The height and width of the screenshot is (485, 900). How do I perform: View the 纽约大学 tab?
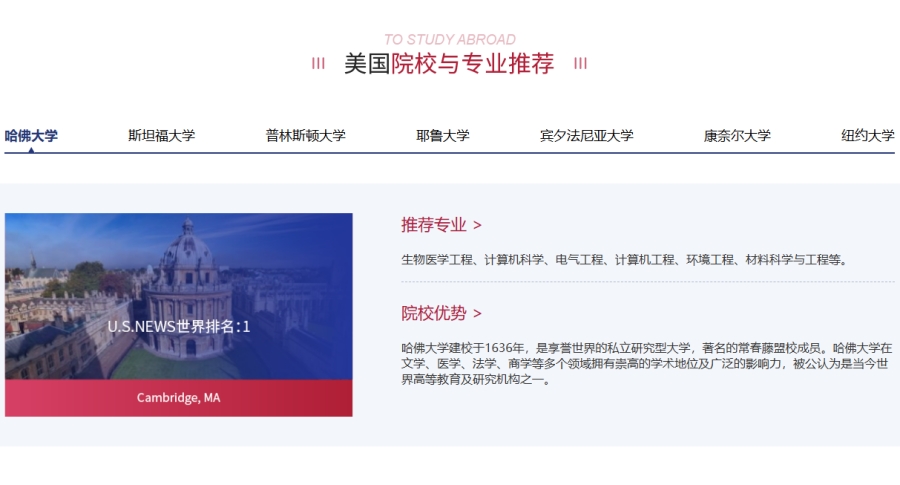[x=867, y=135]
